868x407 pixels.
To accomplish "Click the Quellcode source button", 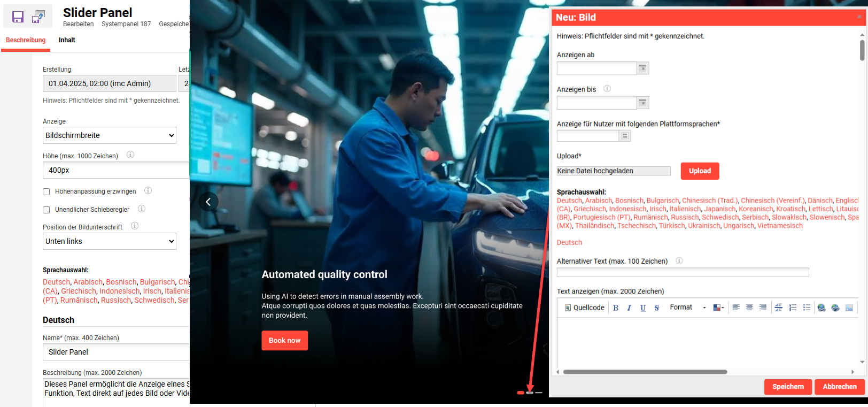I will pyautogui.click(x=584, y=308).
